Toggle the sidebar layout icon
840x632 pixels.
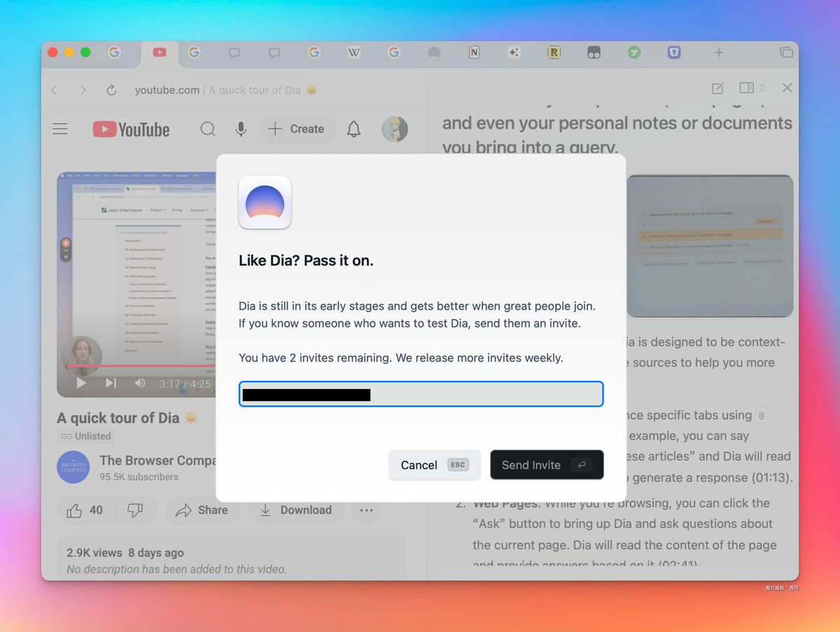pos(746,88)
